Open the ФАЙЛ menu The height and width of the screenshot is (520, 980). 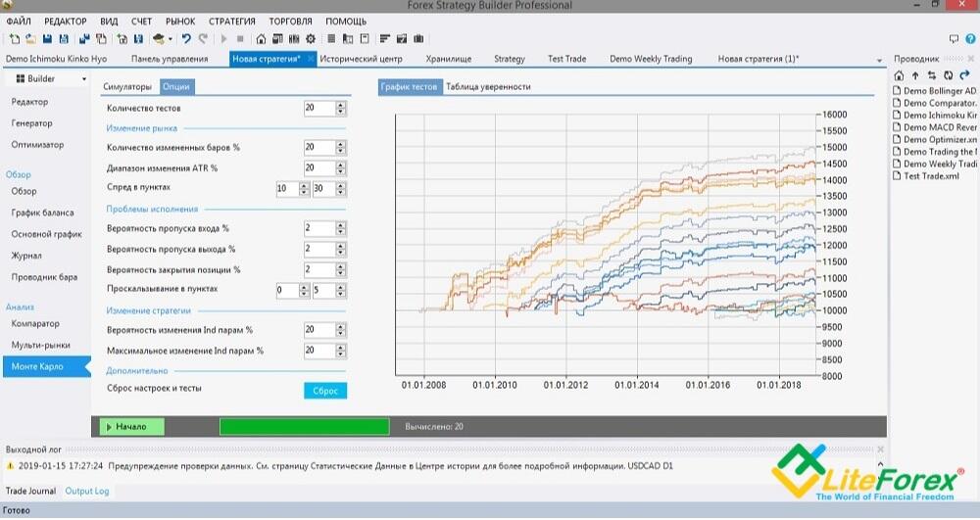coord(18,22)
